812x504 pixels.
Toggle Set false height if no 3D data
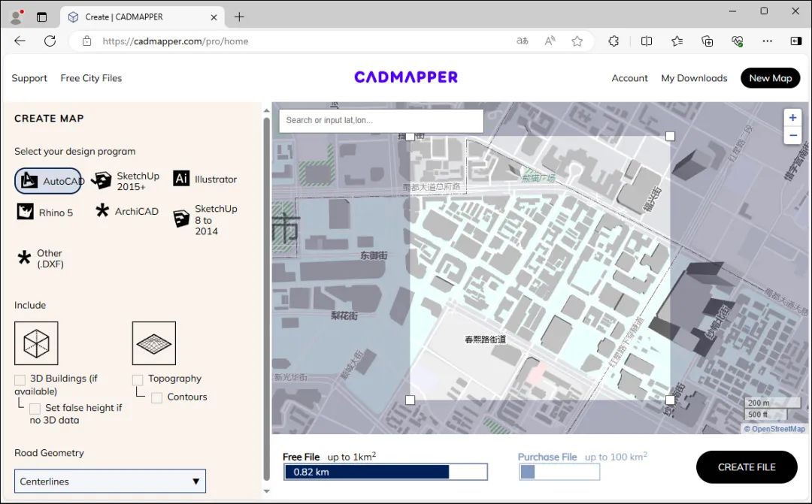point(35,409)
